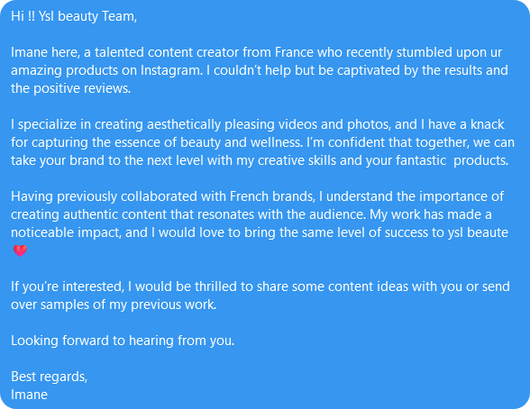Click the words 'French brands'

point(272,197)
